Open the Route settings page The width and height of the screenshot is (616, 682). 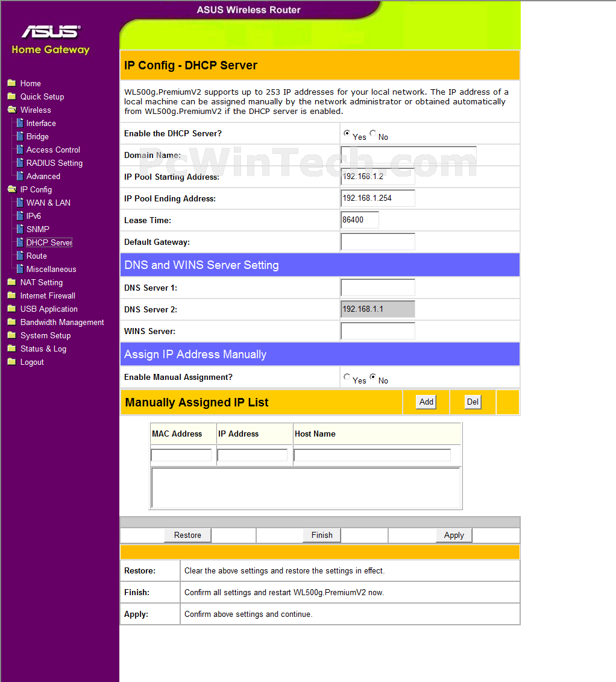(37, 256)
